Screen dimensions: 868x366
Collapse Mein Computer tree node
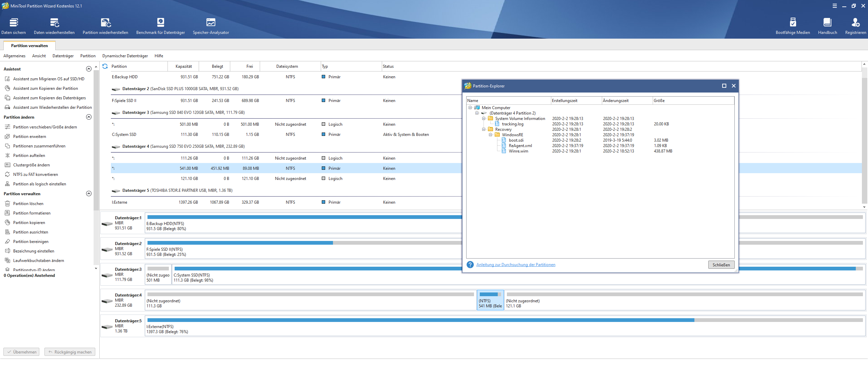point(470,108)
